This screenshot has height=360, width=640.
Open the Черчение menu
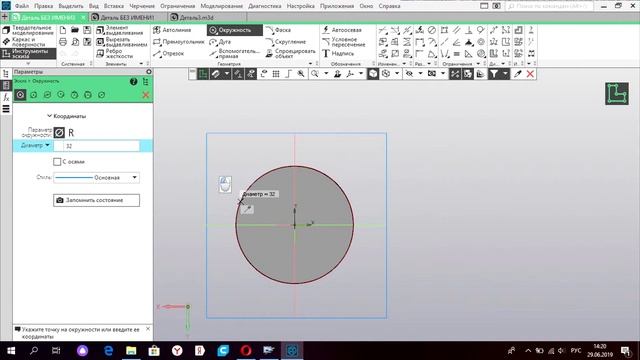coord(142,6)
